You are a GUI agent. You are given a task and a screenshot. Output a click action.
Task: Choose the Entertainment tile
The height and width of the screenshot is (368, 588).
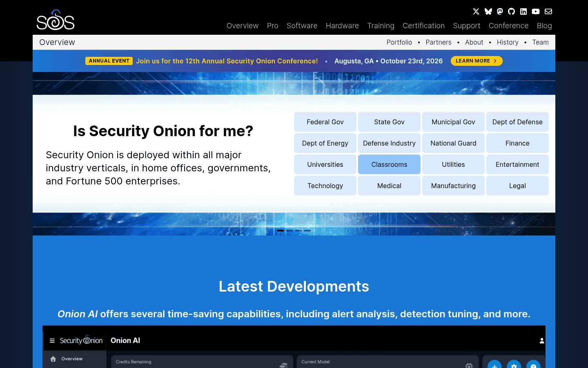517,164
